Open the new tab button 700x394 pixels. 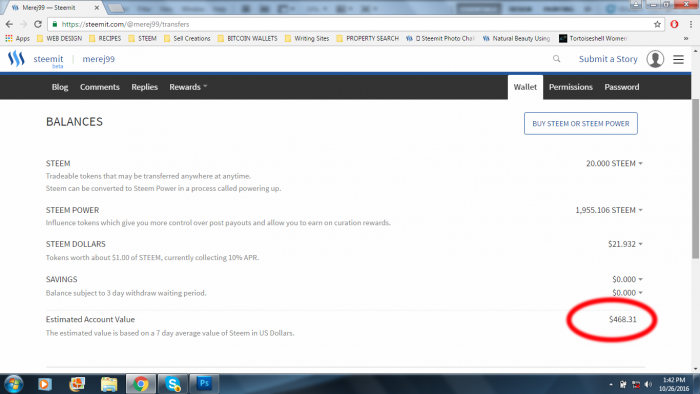[x=116, y=8]
